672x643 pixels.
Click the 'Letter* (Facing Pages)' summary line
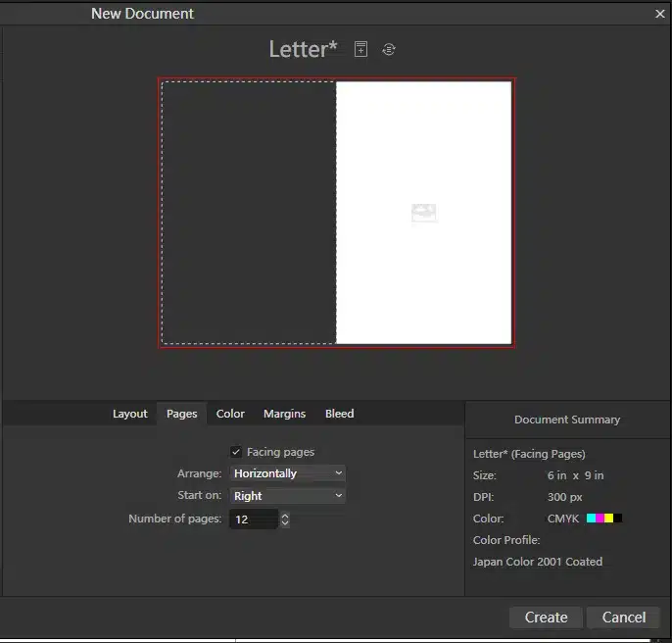pos(529,454)
